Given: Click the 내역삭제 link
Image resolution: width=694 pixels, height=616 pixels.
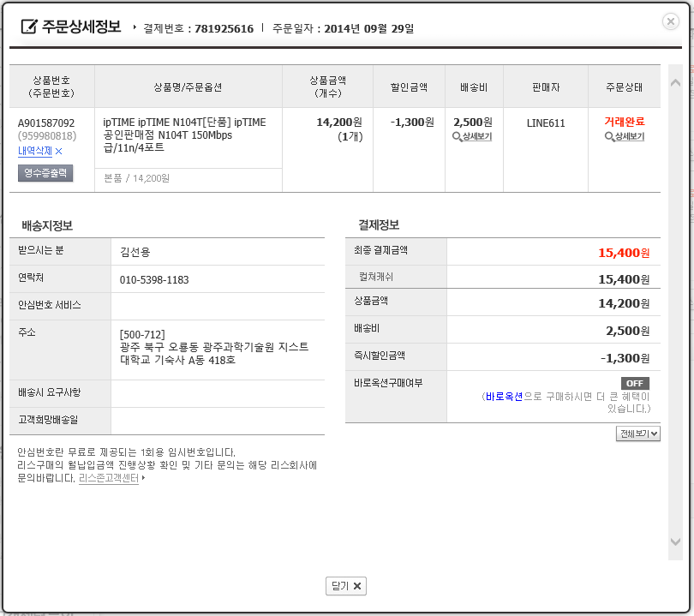Looking at the screenshot, I should pyautogui.click(x=35, y=152).
